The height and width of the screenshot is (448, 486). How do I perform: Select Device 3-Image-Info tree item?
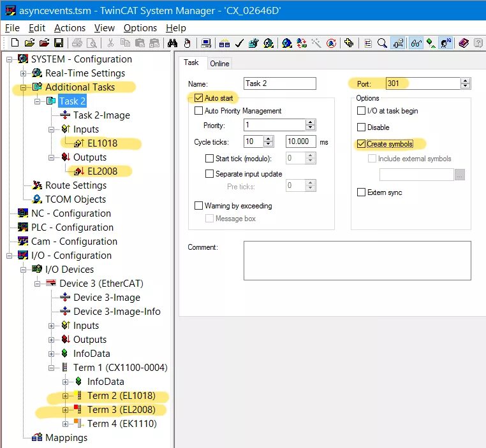tap(117, 311)
